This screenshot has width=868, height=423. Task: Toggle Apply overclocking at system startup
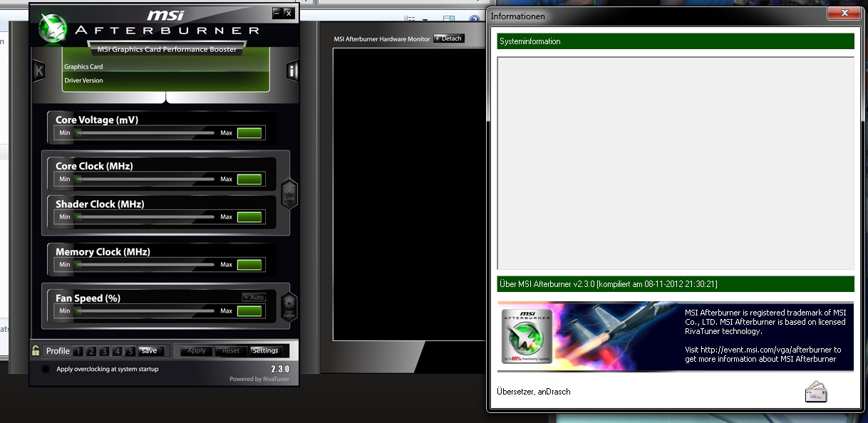[x=46, y=369]
